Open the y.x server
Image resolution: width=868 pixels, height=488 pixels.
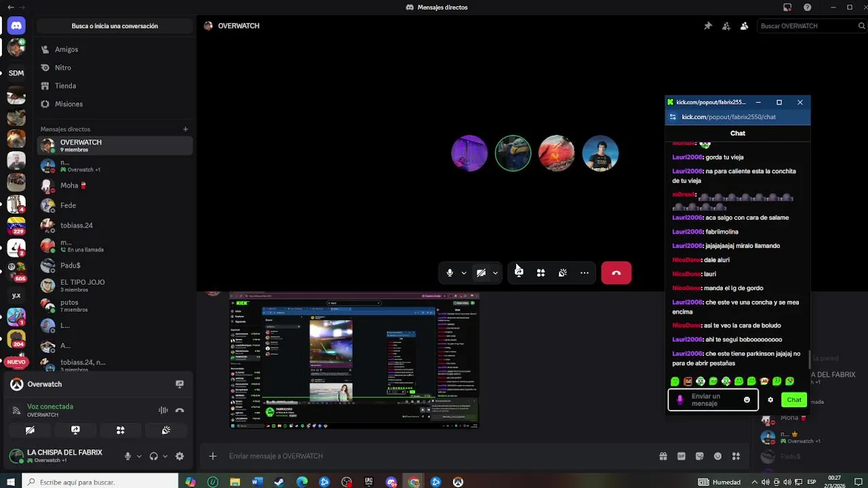click(x=16, y=296)
